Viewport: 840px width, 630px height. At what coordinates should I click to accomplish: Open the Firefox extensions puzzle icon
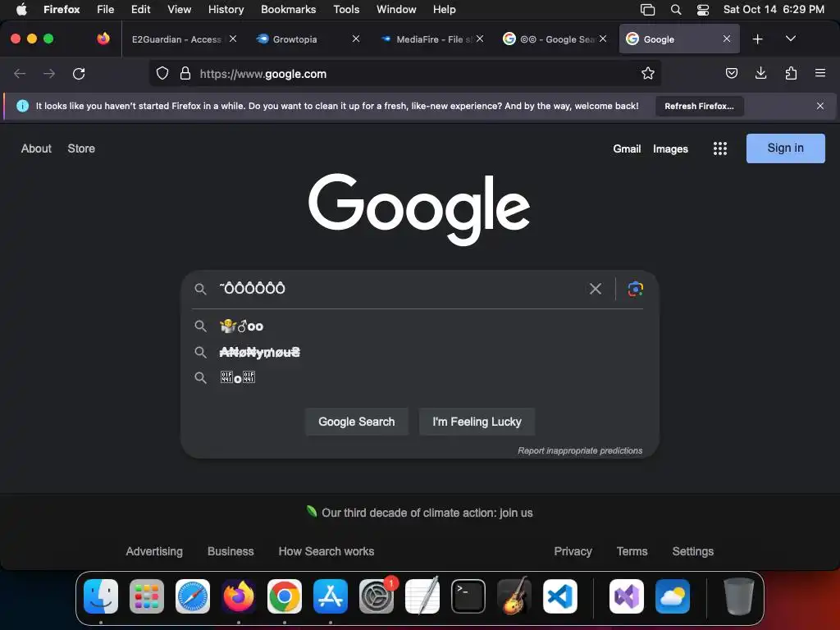click(x=791, y=73)
